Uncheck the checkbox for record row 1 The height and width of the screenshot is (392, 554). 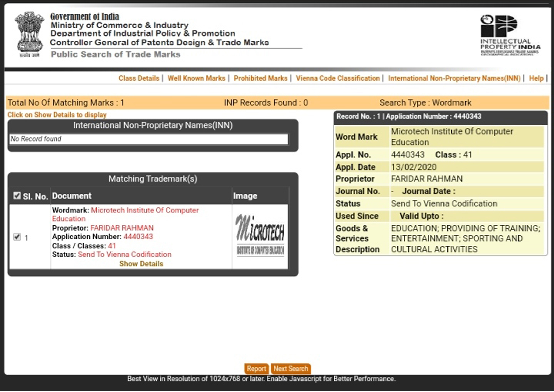(17, 237)
